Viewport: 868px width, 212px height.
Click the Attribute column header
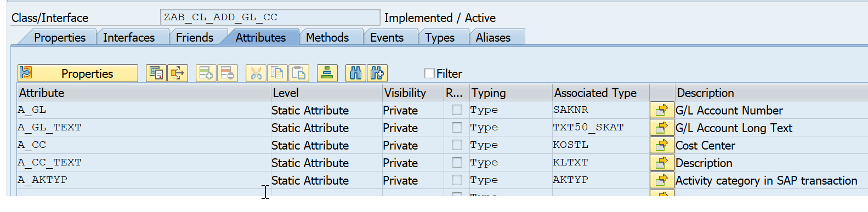(x=144, y=93)
